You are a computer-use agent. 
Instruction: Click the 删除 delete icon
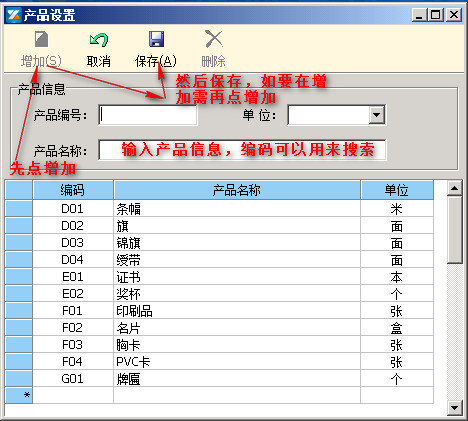point(214,39)
